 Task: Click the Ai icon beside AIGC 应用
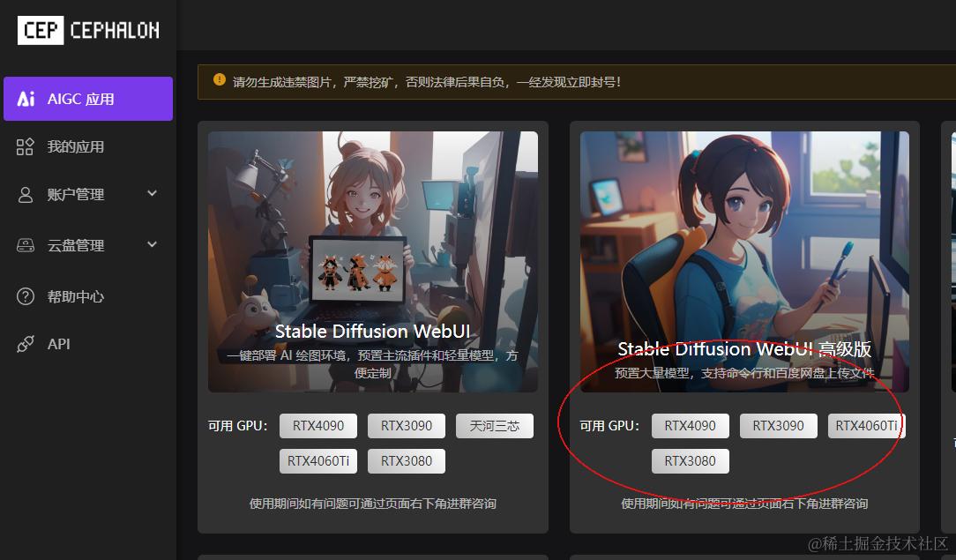[x=26, y=99]
